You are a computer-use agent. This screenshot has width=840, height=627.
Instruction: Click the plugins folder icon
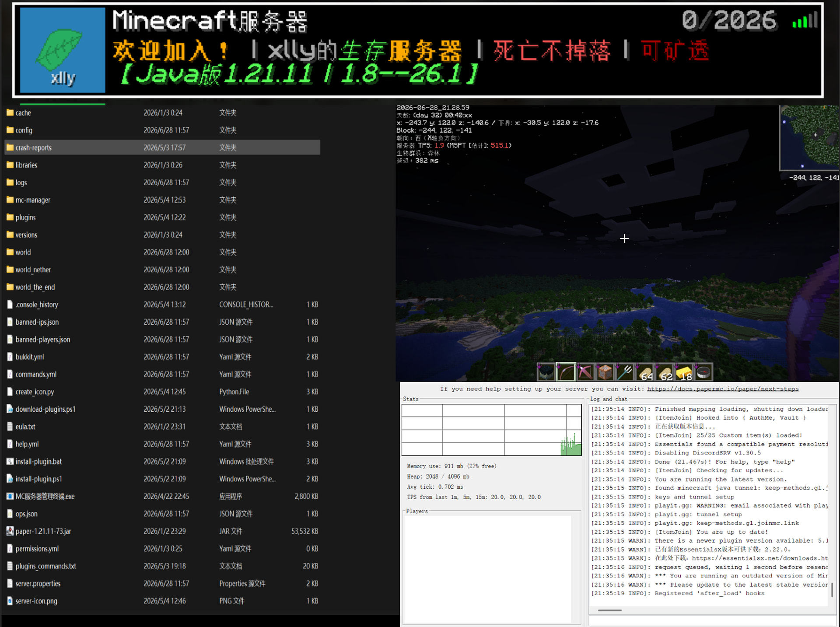pyautogui.click(x=10, y=217)
